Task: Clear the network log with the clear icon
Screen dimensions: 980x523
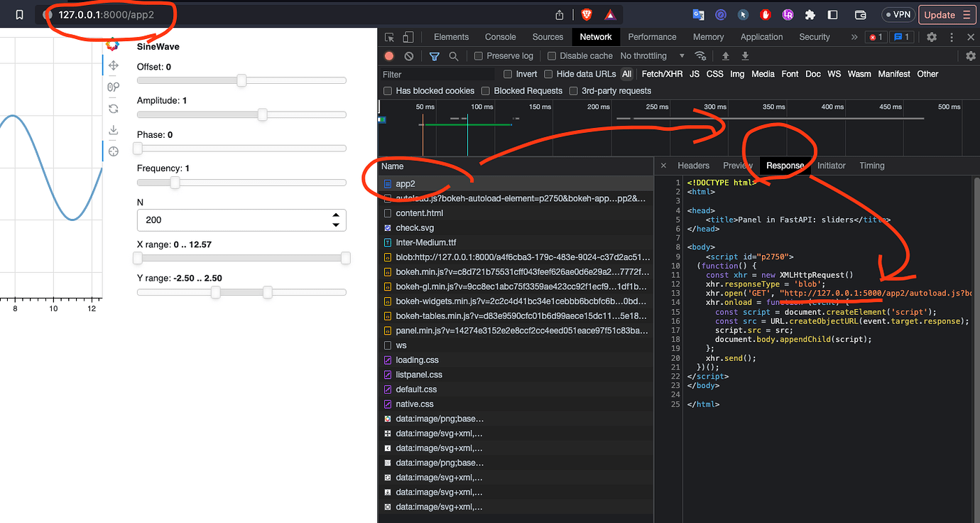Action: point(408,55)
